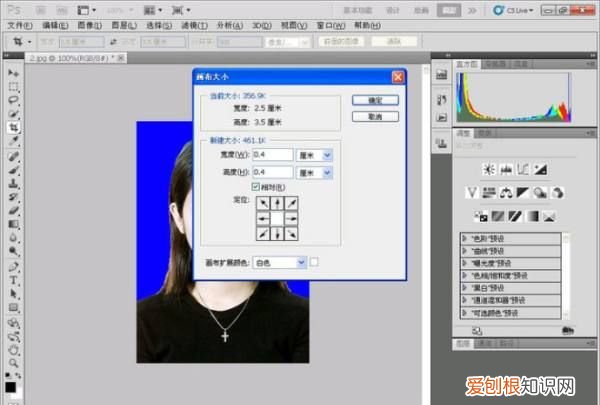
Task: Click 取消 button in canvas size dialog
Action: [375, 116]
